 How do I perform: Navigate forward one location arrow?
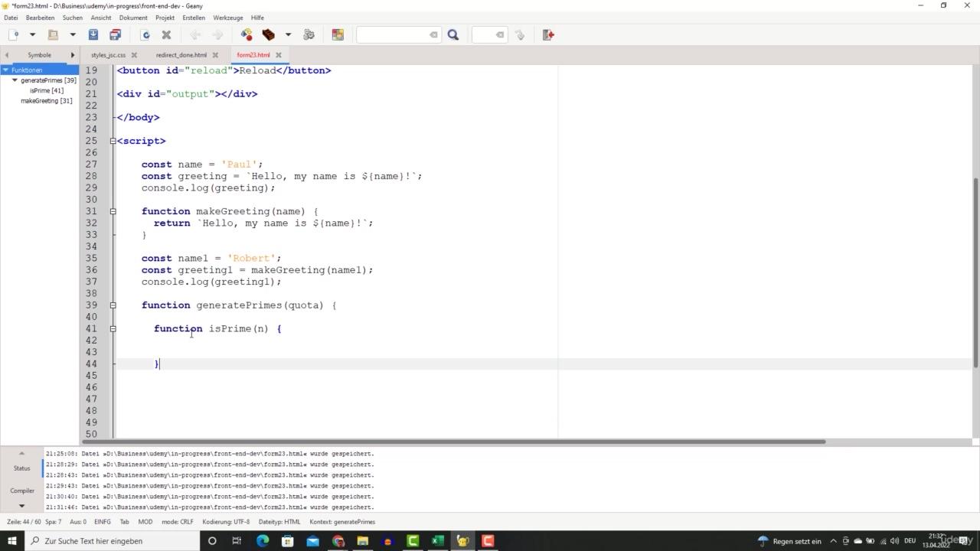(x=217, y=34)
